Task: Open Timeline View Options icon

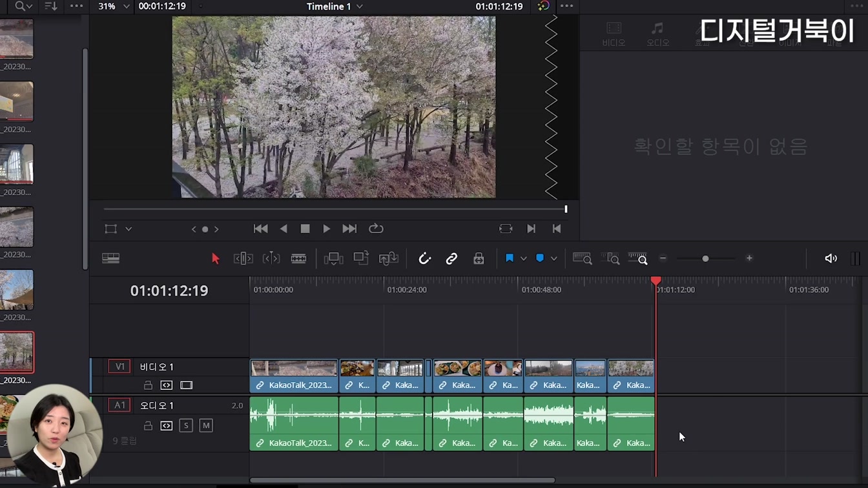Action: (x=110, y=258)
